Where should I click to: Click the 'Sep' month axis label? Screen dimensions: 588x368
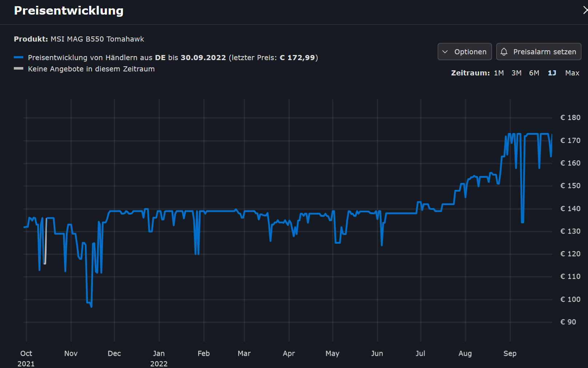510,353
